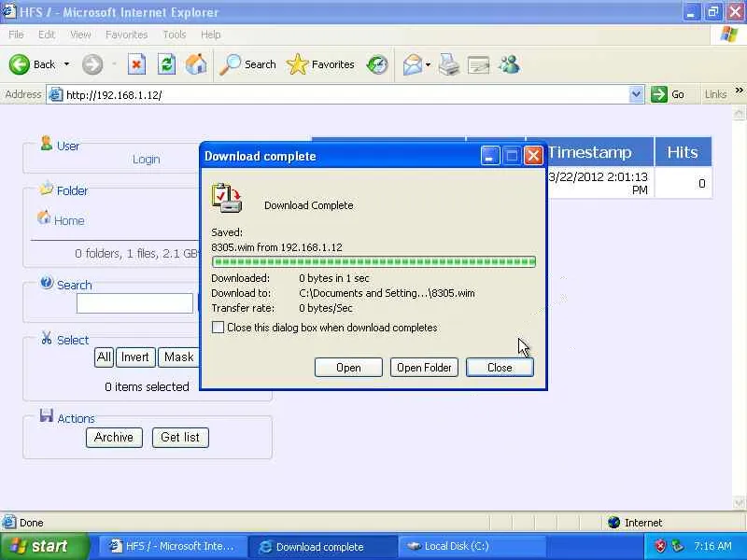747x560 pixels.
Task: Click the Open Folder button
Action: [424, 367]
